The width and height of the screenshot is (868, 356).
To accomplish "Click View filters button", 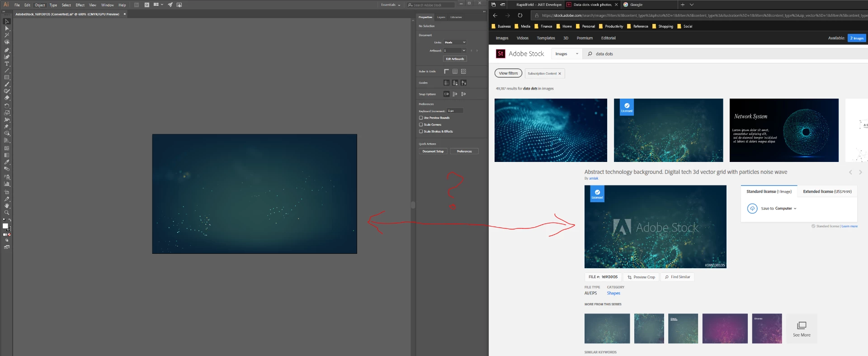I will coord(508,73).
